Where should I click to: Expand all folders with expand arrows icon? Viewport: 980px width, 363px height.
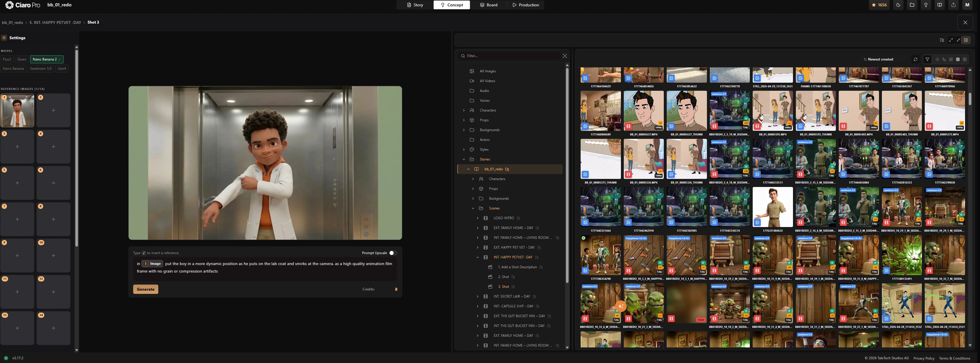951,40
